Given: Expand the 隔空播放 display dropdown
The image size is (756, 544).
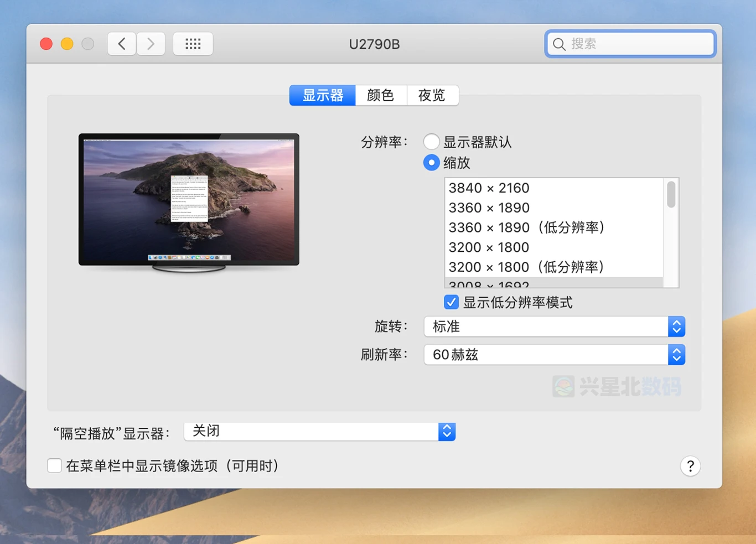Looking at the screenshot, I should tap(319, 431).
